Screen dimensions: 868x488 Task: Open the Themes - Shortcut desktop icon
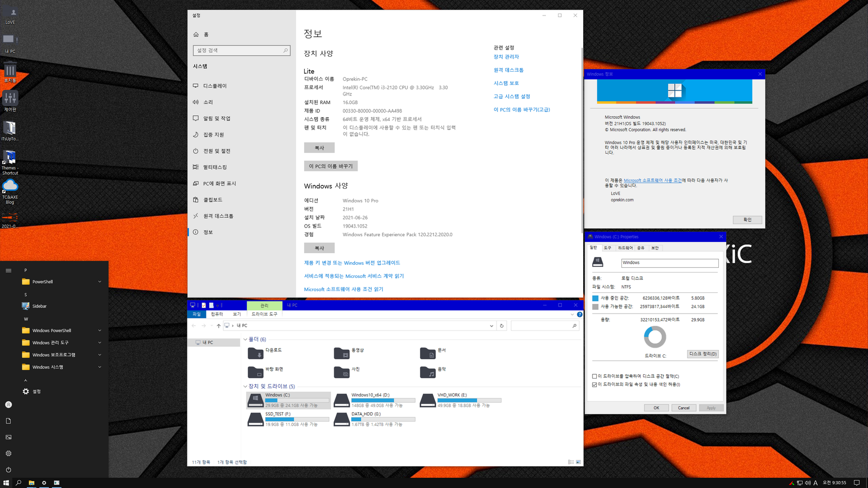click(x=10, y=163)
